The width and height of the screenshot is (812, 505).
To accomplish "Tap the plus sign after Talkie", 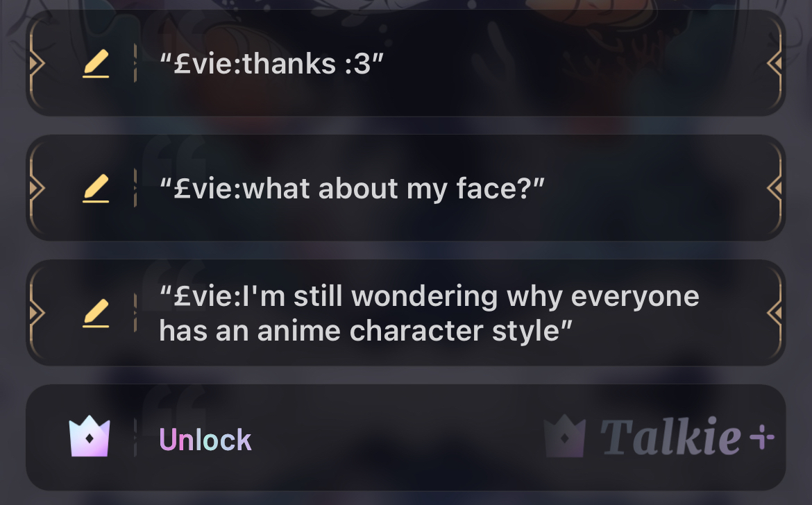I will 762,438.
